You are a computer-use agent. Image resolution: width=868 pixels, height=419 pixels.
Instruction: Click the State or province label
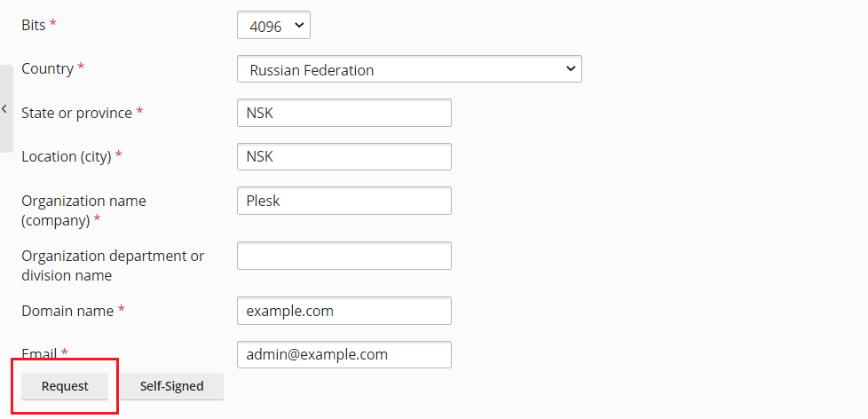pyautogui.click(x=76, y=113)
